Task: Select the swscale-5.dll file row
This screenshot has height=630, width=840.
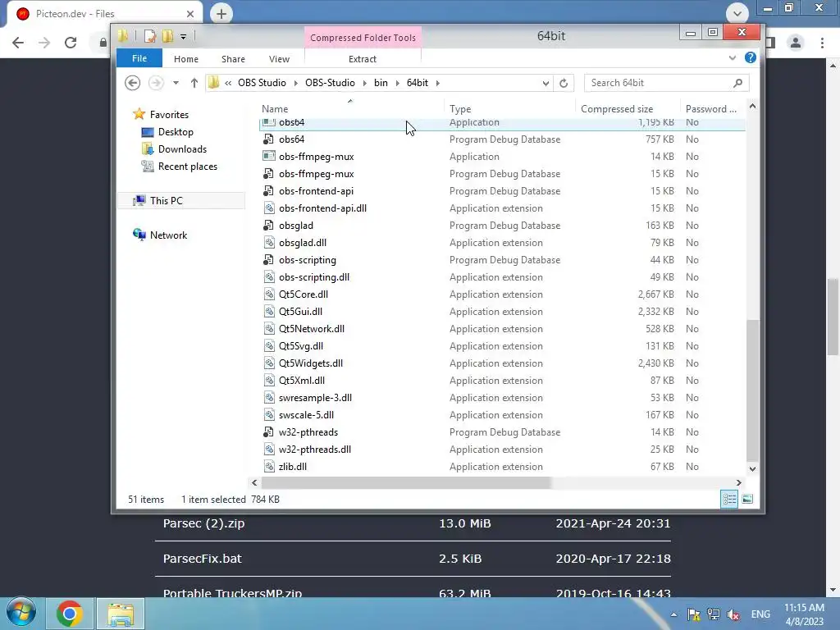Action: [502, 415]
